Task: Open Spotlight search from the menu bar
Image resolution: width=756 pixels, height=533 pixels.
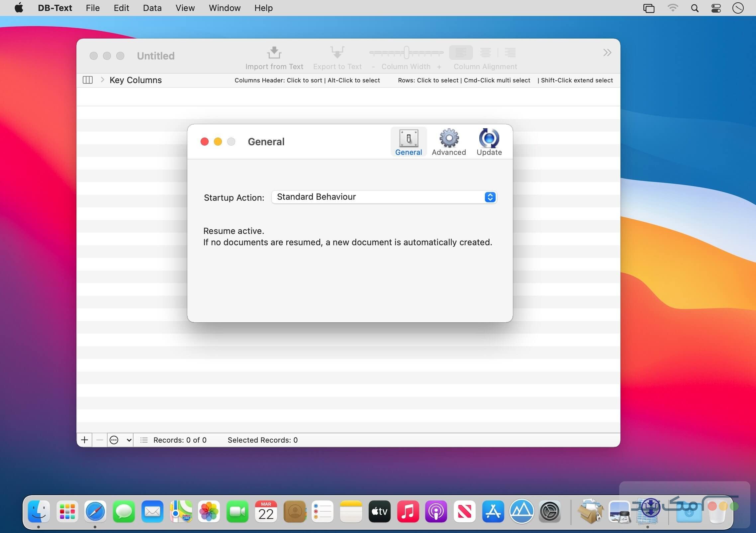Action: [695, 8]
